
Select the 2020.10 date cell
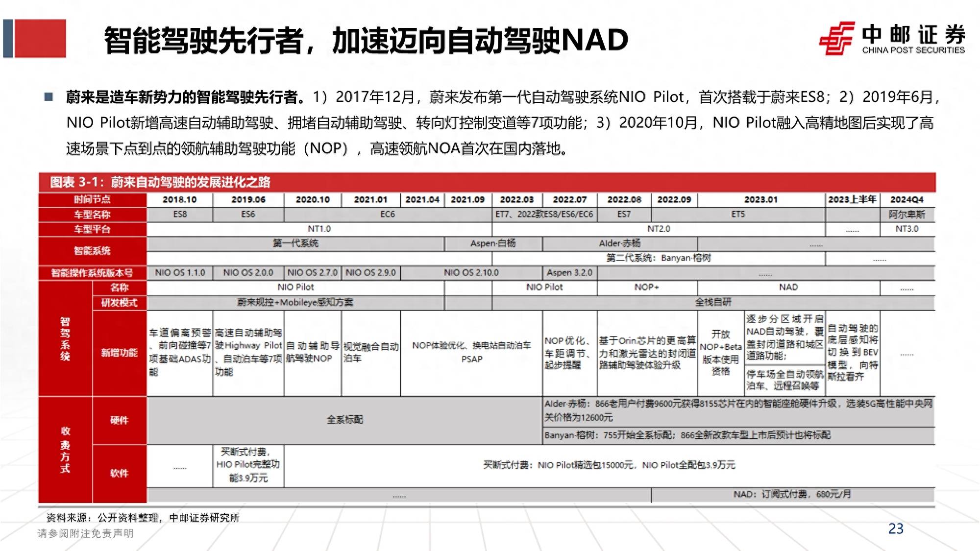click(x=313, y=199)
